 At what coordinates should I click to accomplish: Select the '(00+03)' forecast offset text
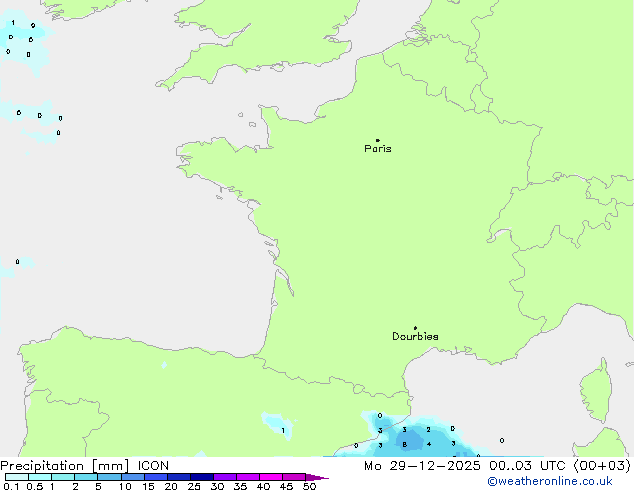[602, 466]
